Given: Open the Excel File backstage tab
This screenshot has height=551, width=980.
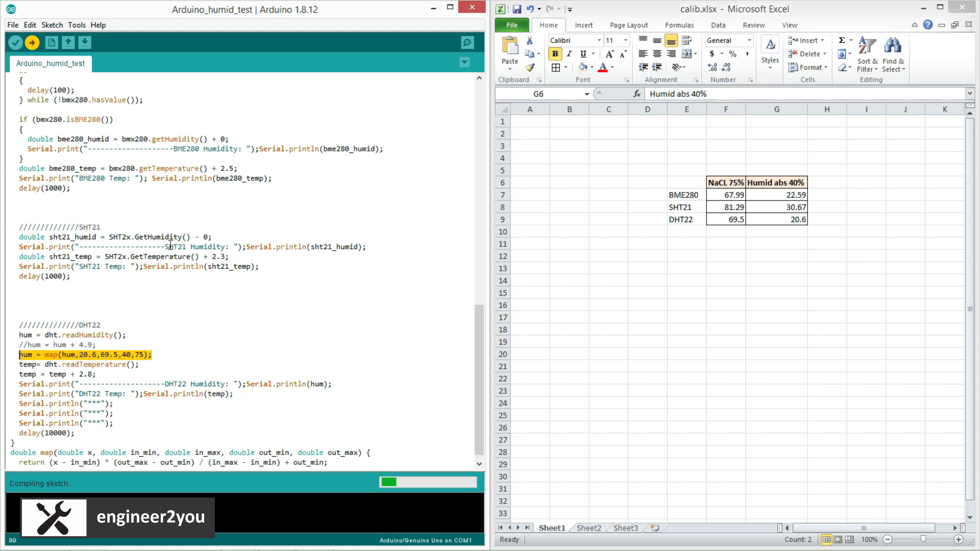Looking at the screenshot, I should (512, 25).
